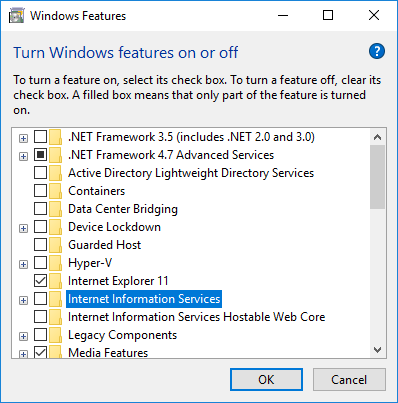The image size is (398, 403).
Task: Expand .NET Framework 3.5 tree node
Action: [23, 138]
